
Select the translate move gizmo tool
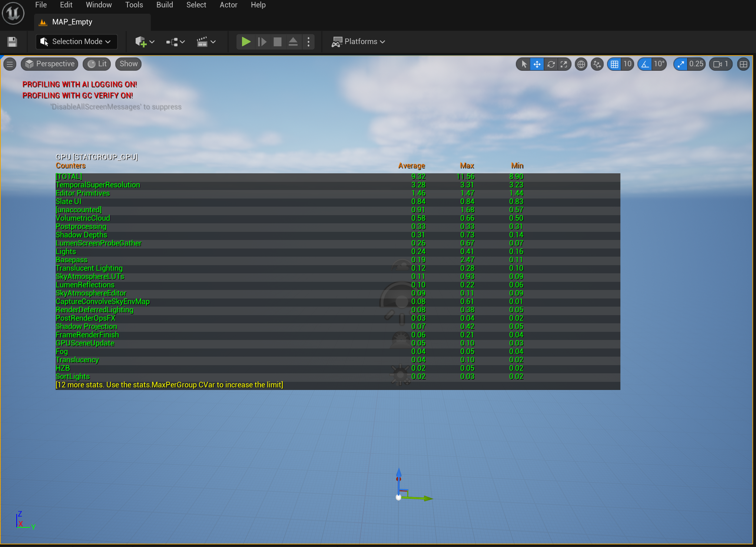[537, 64]
